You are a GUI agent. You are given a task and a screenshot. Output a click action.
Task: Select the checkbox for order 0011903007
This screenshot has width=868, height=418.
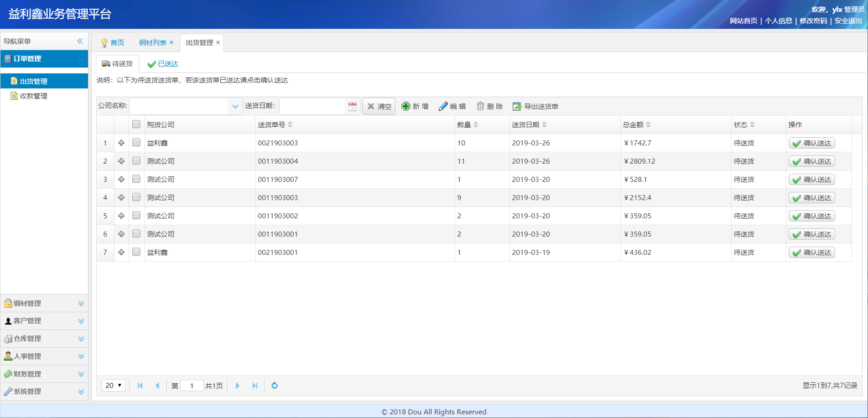pos(136,179)
